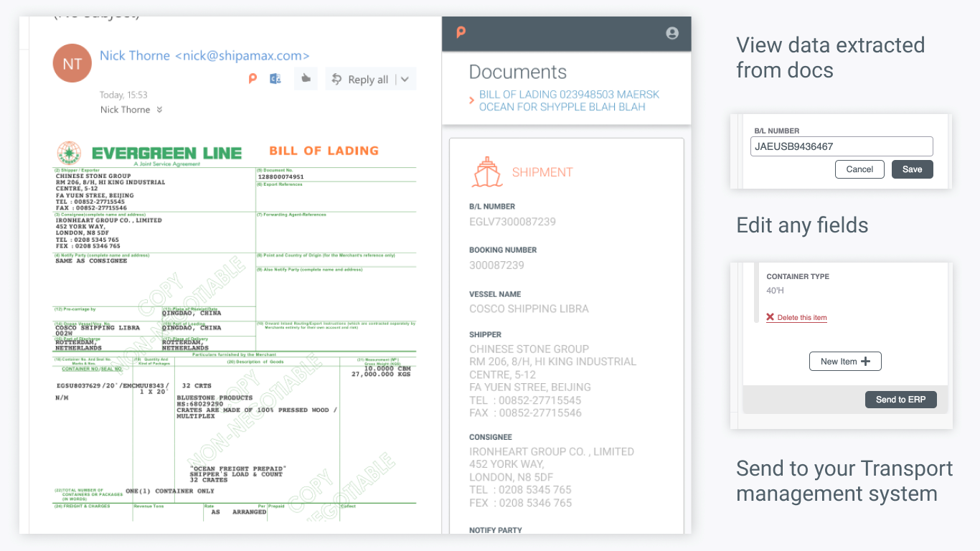The image size is (980, 551).
Task: Click TEL : 0208 5345 765 in the consignee panel
Action: (520, 490)
